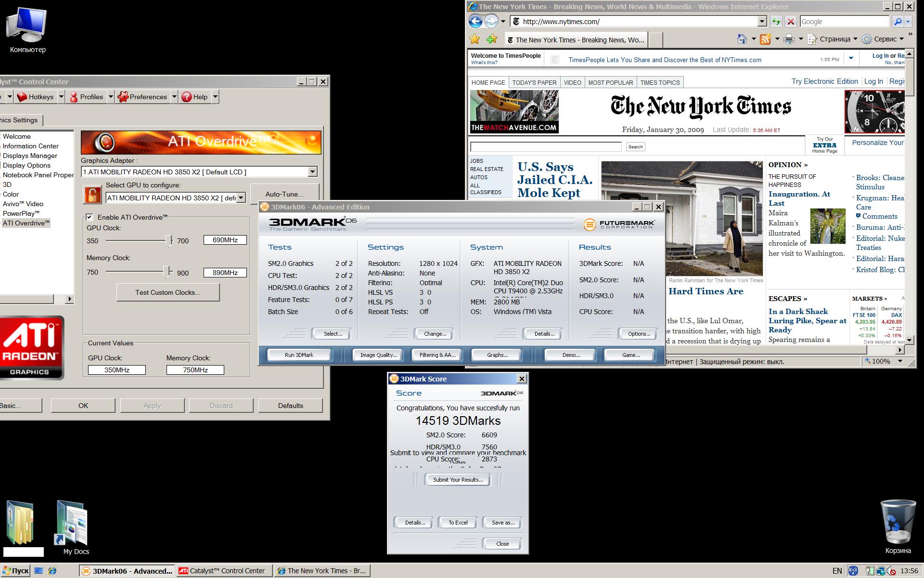Open the IE zoom level dropdown

click(900, 361)
